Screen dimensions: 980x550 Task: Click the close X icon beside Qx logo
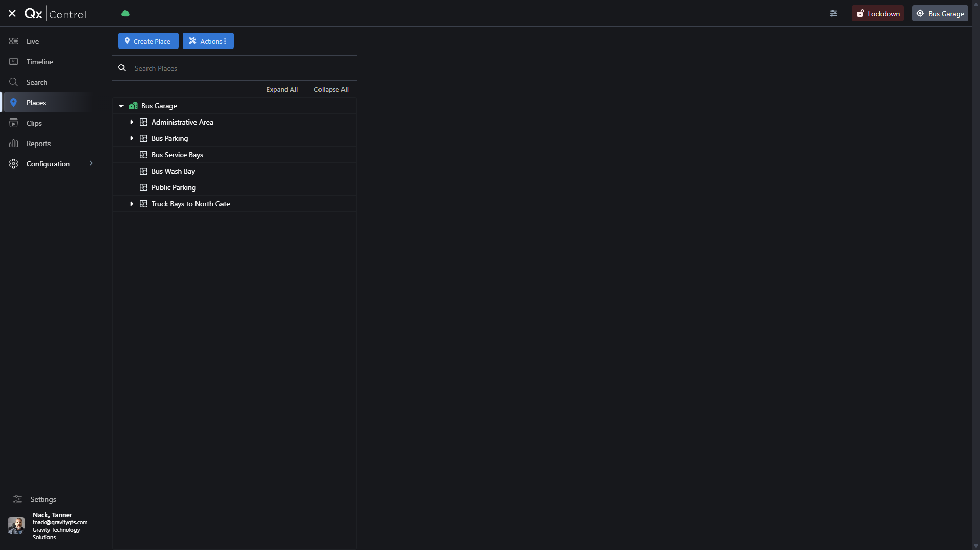[x=12, y=14]
